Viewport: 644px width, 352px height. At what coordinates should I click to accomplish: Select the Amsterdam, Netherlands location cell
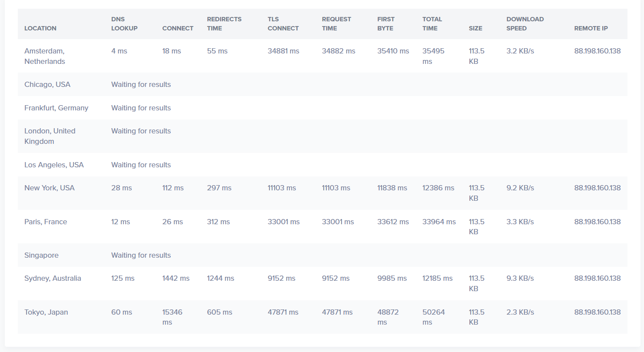tap(45, 56)
